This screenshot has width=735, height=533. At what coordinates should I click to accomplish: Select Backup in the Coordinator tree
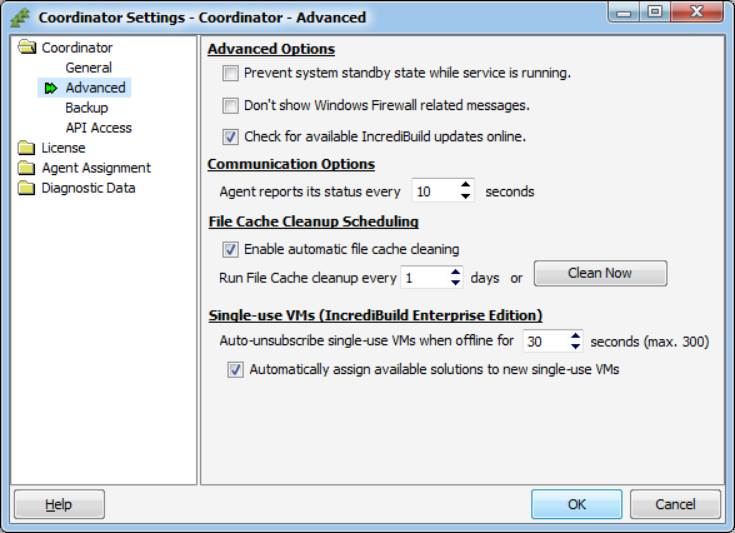[x=87, y=108]
